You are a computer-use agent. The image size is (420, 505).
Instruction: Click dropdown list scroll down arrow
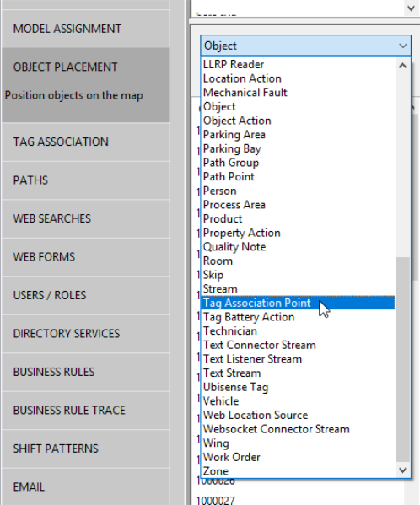(x=402, y=470)
